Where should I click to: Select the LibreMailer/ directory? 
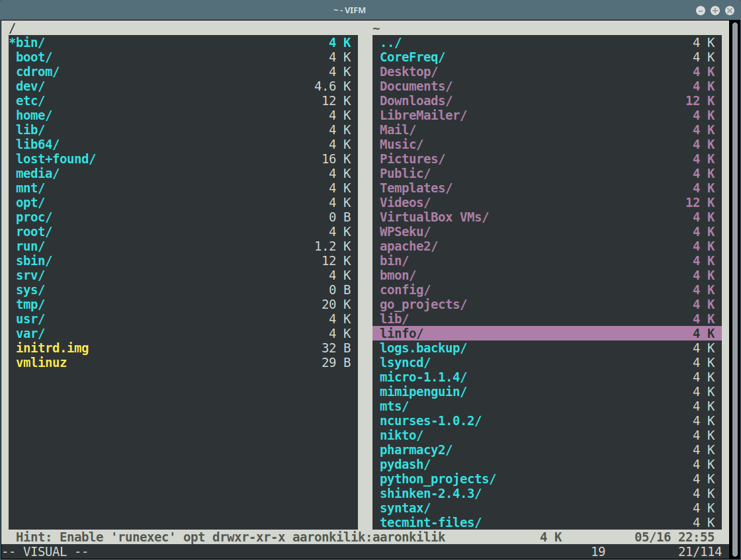546,116
